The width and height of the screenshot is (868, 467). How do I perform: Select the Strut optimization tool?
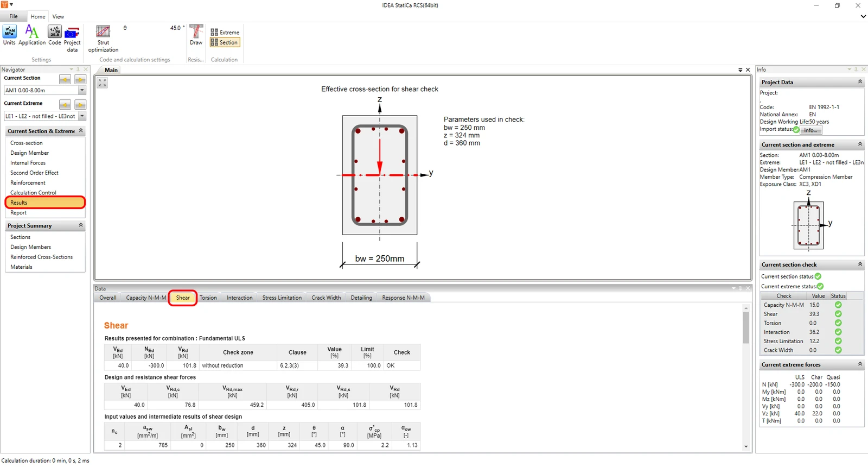[x=103, y=38]
